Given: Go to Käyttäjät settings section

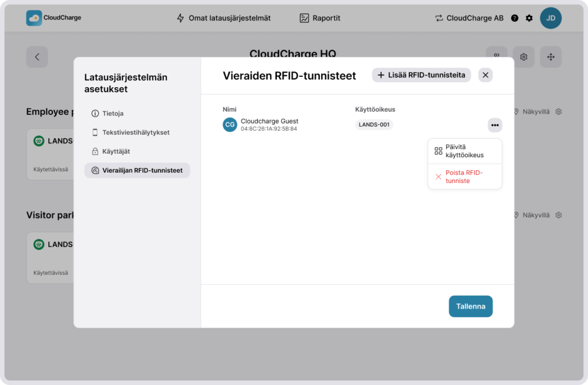Looking at the screenshot, I should (x=116, y=151).
